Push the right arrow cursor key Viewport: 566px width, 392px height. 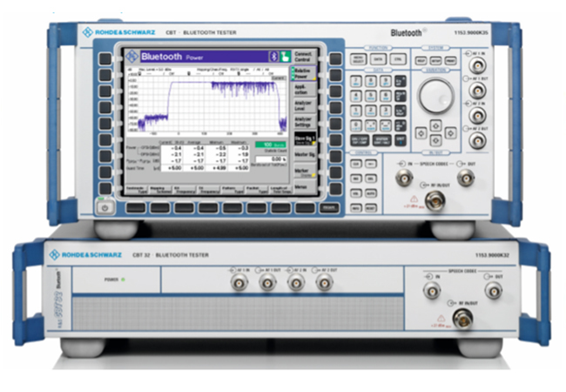pos(450,133)
